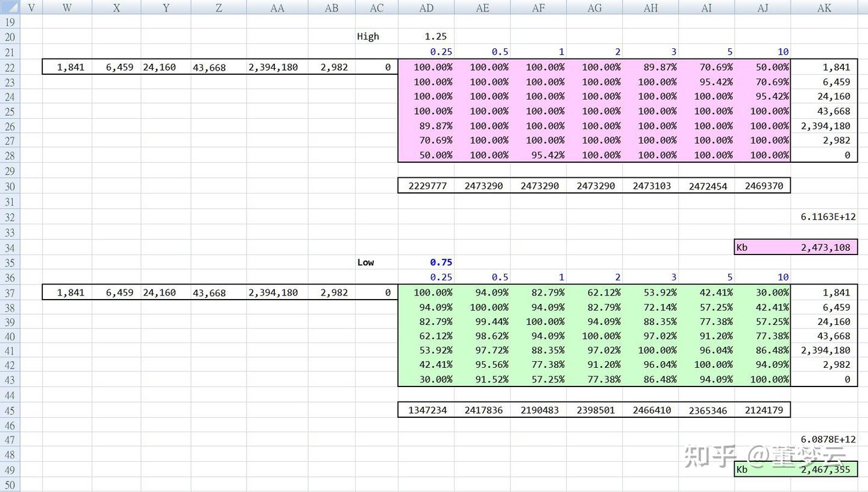Click the pink 'Kb' label cell
The height and width of the screenshot is (492, 868).
point(763,247)
